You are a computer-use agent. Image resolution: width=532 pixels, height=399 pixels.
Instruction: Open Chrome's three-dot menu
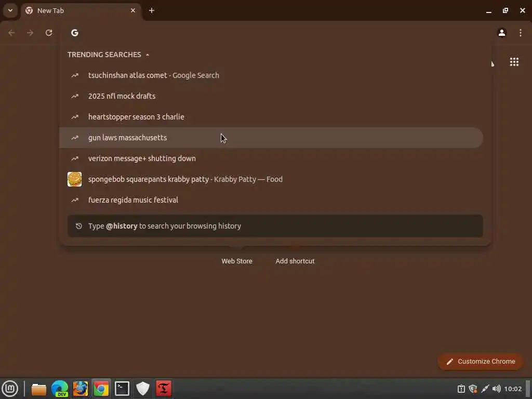point(521,33)
